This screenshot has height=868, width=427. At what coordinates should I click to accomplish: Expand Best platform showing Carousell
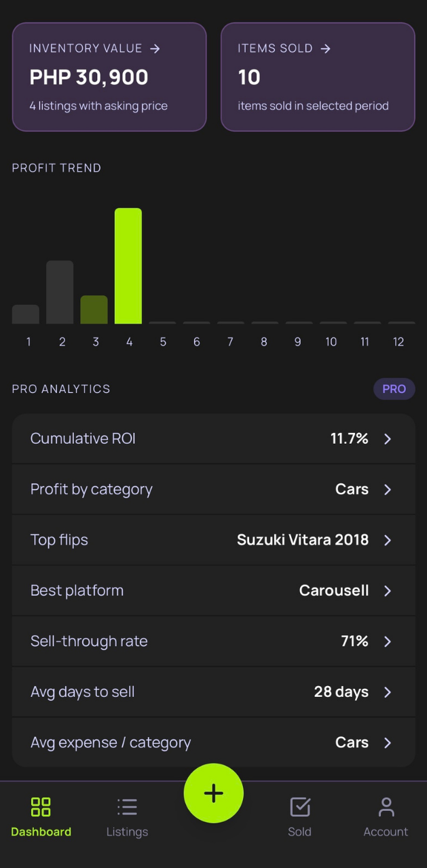click(x=214, y=590)
